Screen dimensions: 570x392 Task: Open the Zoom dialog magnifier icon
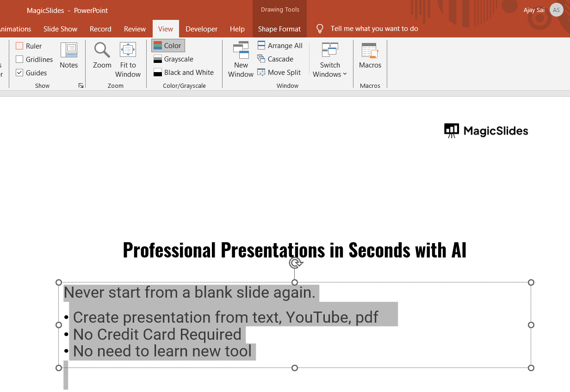point(102,50)
